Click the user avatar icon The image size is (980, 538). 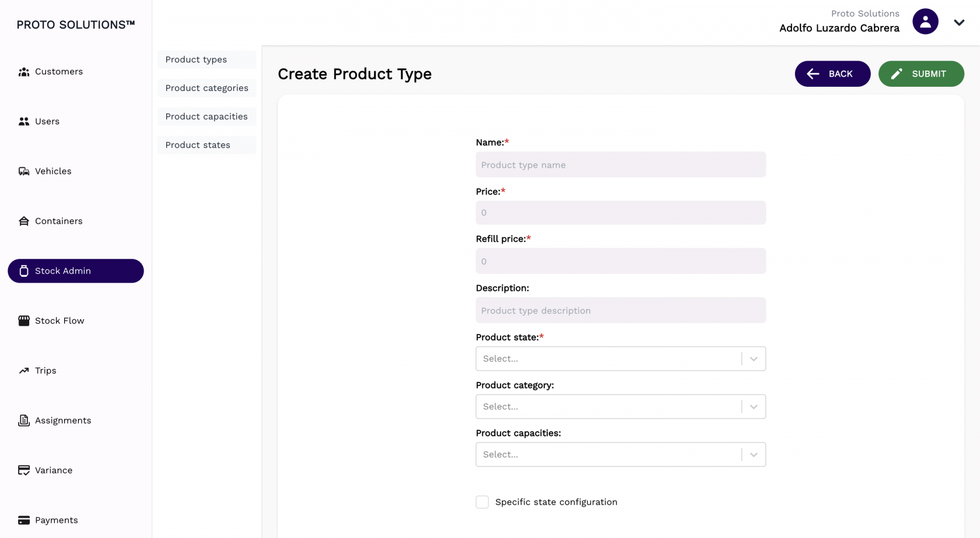pyautogui.click(x=925, y=22)
